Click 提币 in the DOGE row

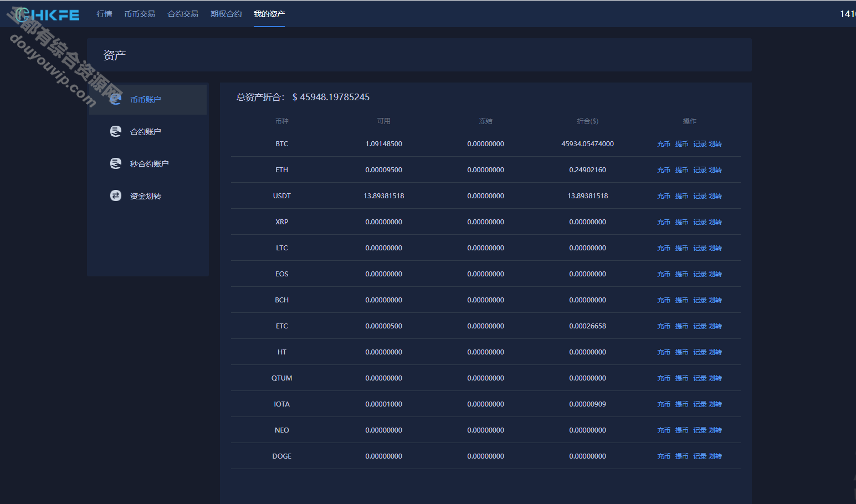tap(681, 456)
